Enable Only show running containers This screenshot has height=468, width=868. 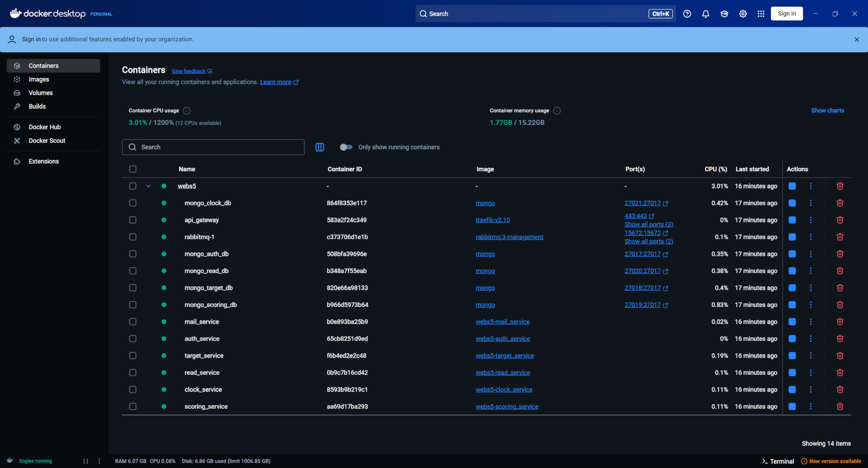pos(346,147)
